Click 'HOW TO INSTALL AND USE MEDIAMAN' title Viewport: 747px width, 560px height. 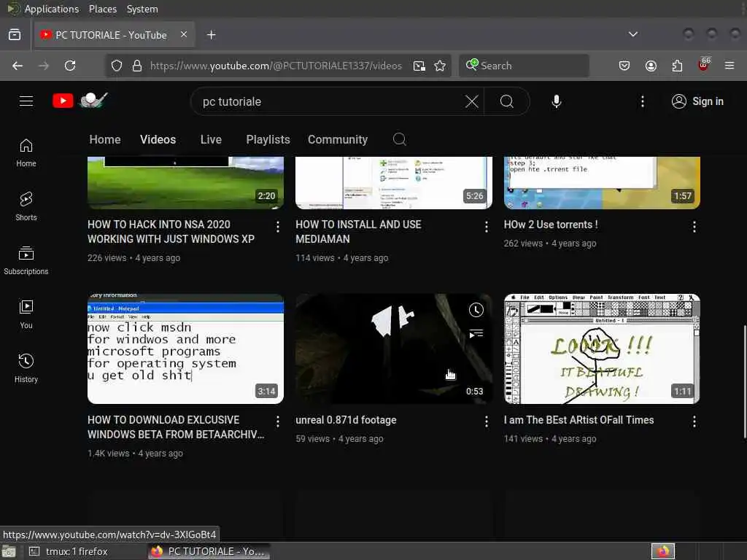[358, 231]
